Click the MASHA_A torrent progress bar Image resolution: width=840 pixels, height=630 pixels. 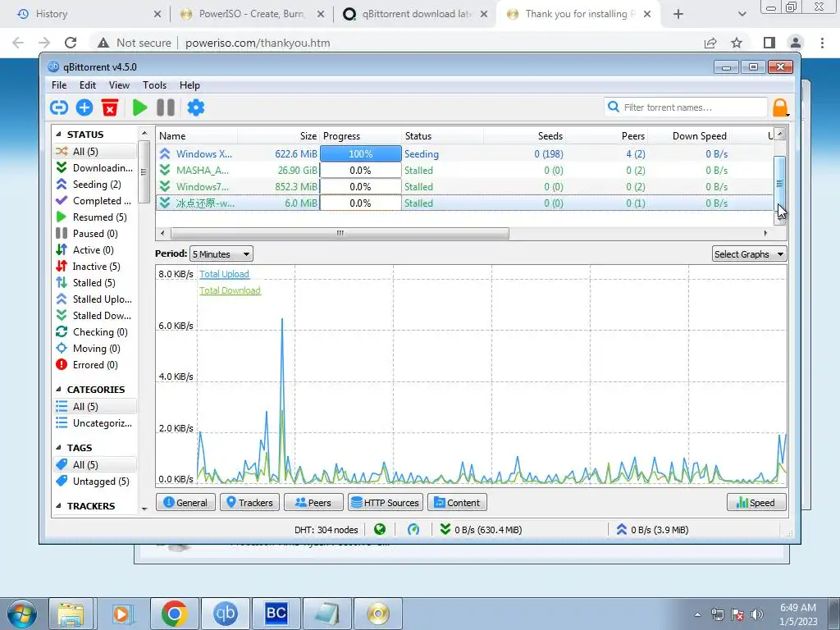pos(361,171)
